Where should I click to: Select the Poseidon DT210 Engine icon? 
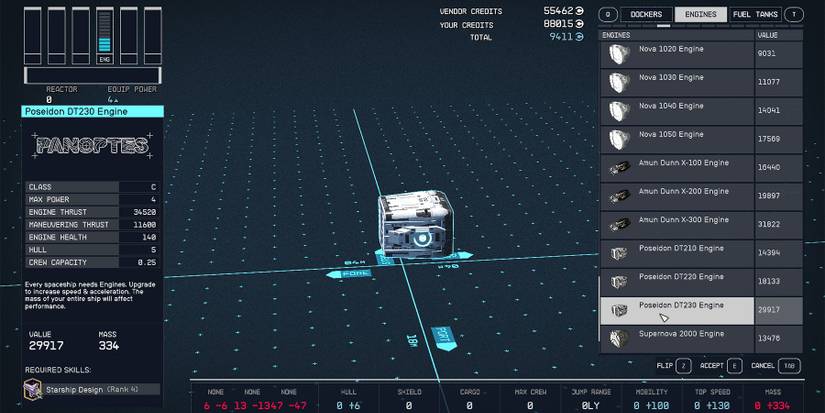618,253
